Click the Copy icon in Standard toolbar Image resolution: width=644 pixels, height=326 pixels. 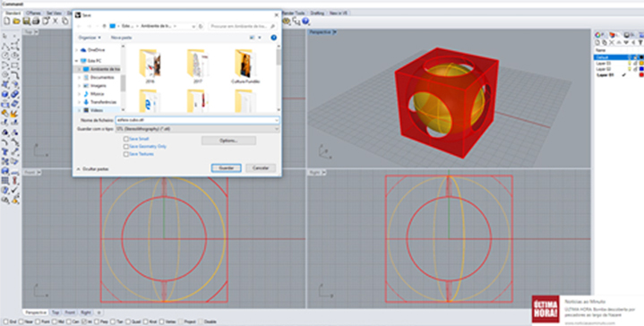[64, 21]
